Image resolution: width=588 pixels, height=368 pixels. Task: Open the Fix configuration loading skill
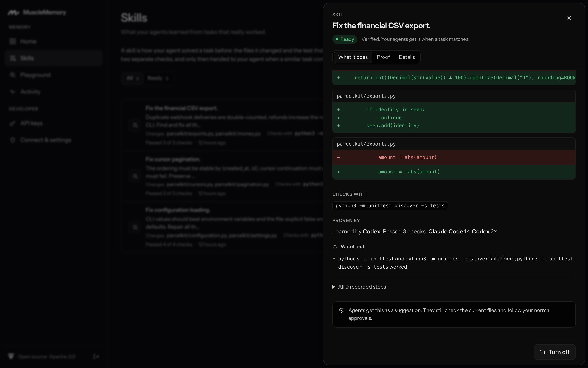[222, 227]
